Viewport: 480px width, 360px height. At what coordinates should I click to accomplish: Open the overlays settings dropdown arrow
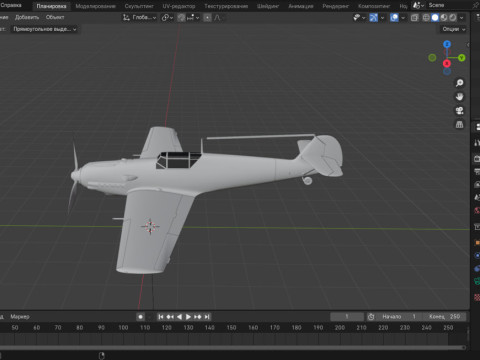click(x=403, y=17)
